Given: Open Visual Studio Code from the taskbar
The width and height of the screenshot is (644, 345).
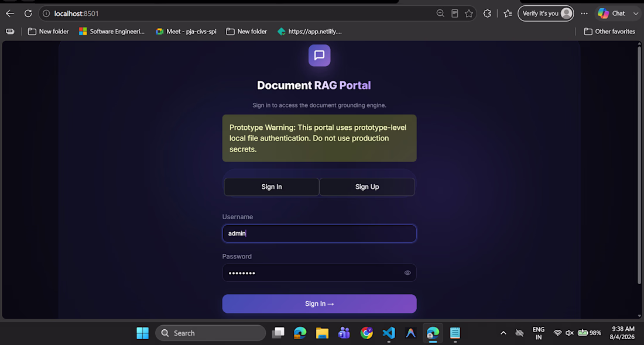Looking at the screenshot, I should pyautogui.click(x=389, y=333).
